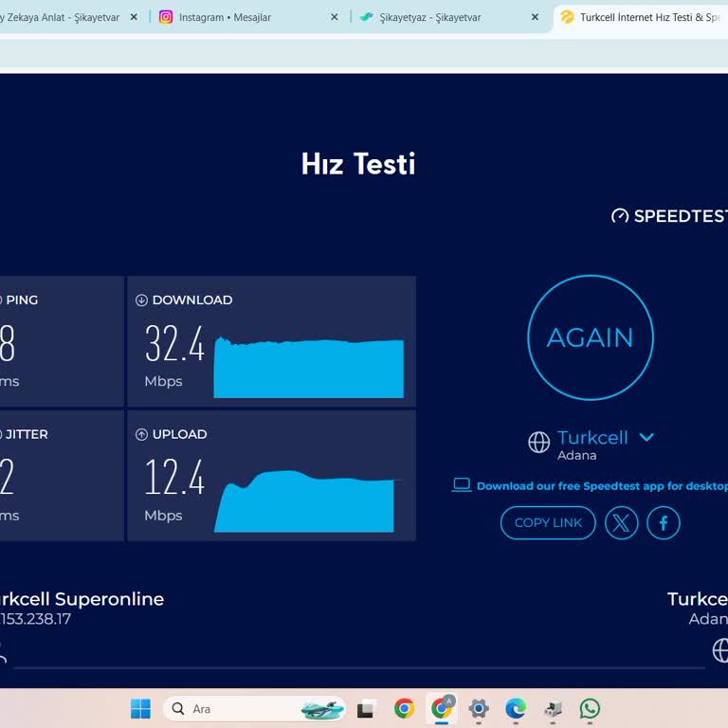Open Settings gear from taskbar
Screen dimensions: 728x728
479,708
